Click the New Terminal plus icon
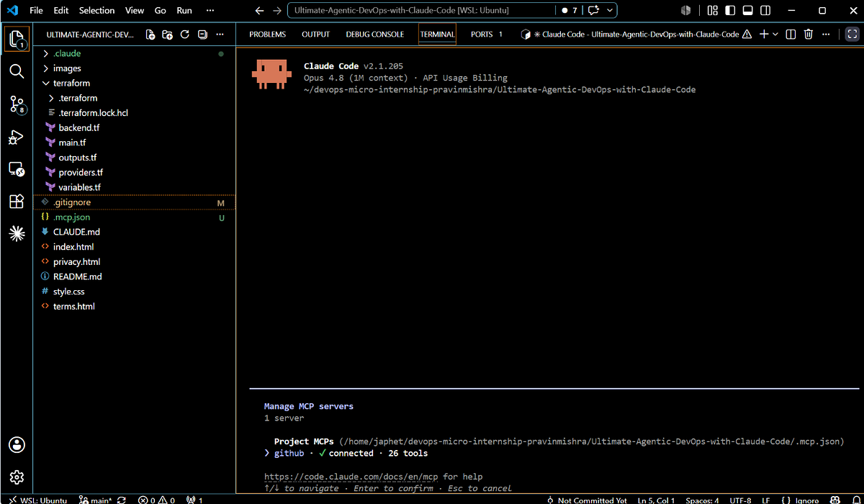This screenshot has height=504, width=864. click(x=765, y=35)
